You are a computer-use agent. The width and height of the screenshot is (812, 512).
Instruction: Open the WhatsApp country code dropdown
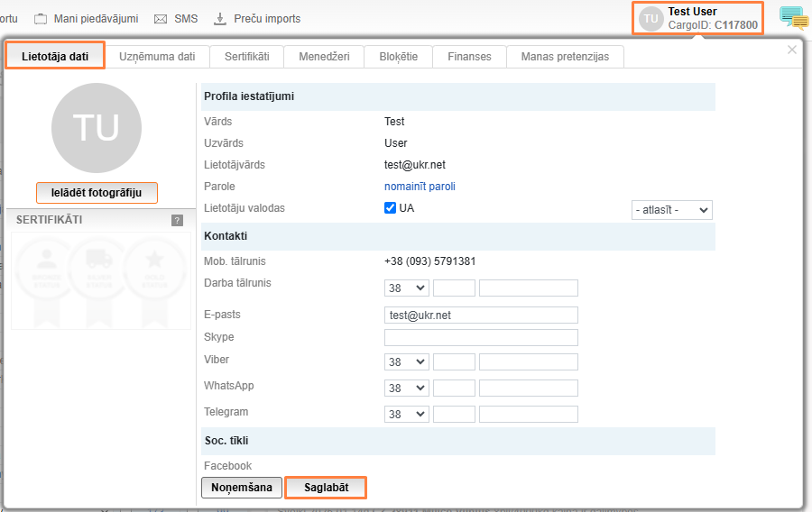(x=406, y=389)
